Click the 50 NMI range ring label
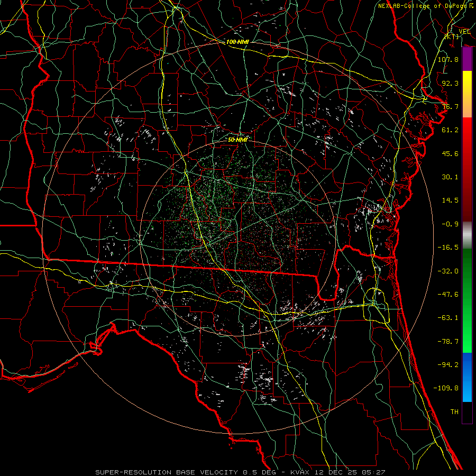 [x=237, y=140]
